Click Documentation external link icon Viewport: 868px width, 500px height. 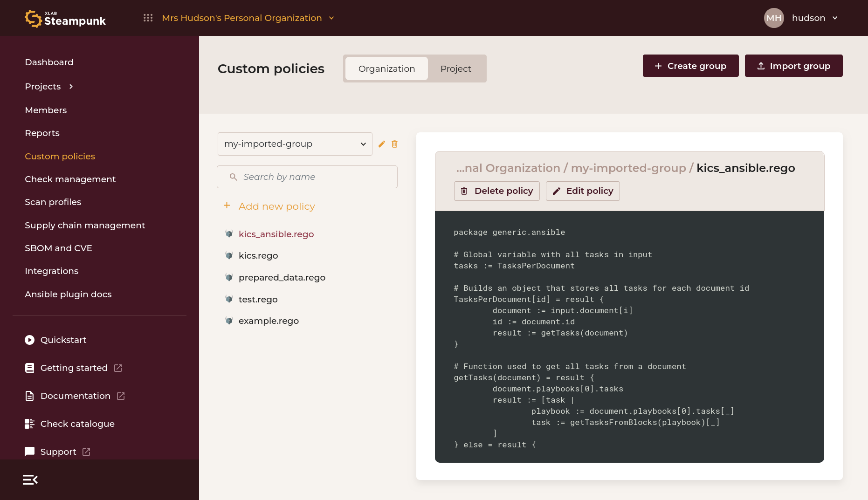point(121,396)
